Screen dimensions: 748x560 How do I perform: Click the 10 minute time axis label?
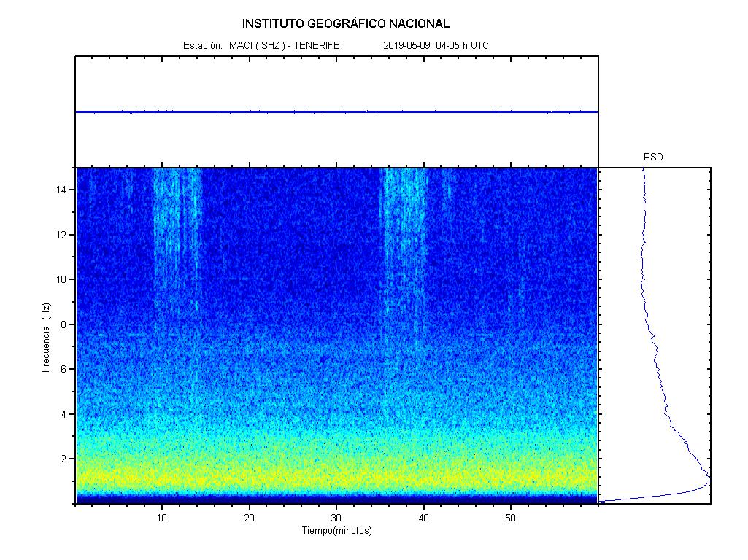point(162,518)
